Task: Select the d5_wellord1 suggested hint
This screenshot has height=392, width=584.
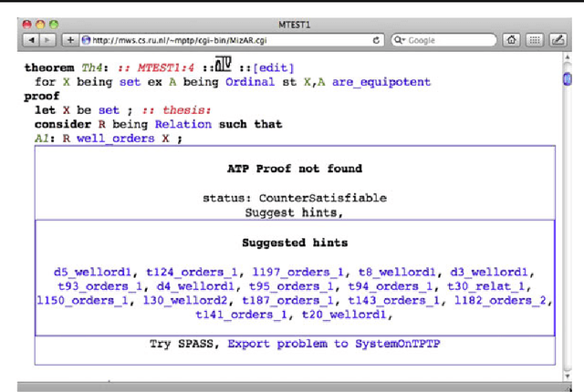Action: pos(95,272)
